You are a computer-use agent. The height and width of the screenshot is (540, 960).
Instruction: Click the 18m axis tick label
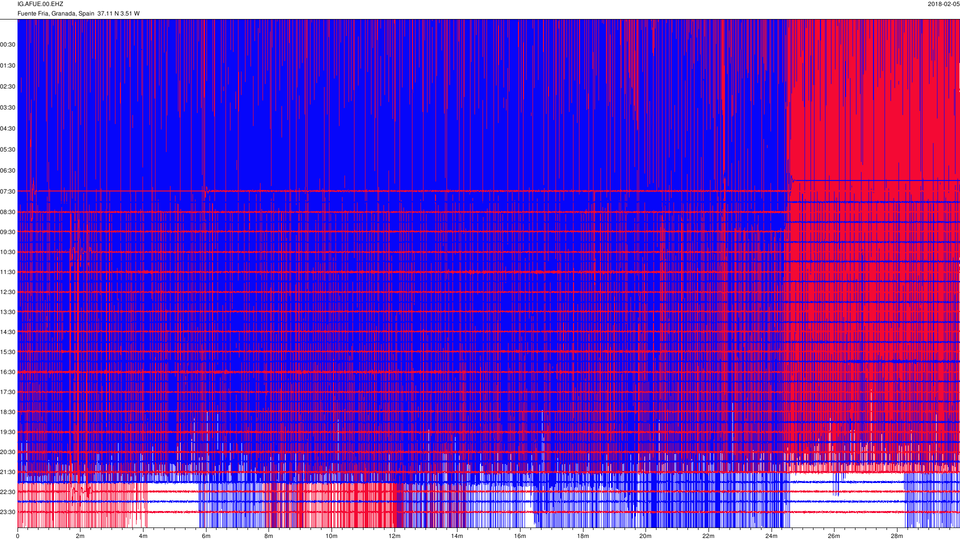pos(583,536)
